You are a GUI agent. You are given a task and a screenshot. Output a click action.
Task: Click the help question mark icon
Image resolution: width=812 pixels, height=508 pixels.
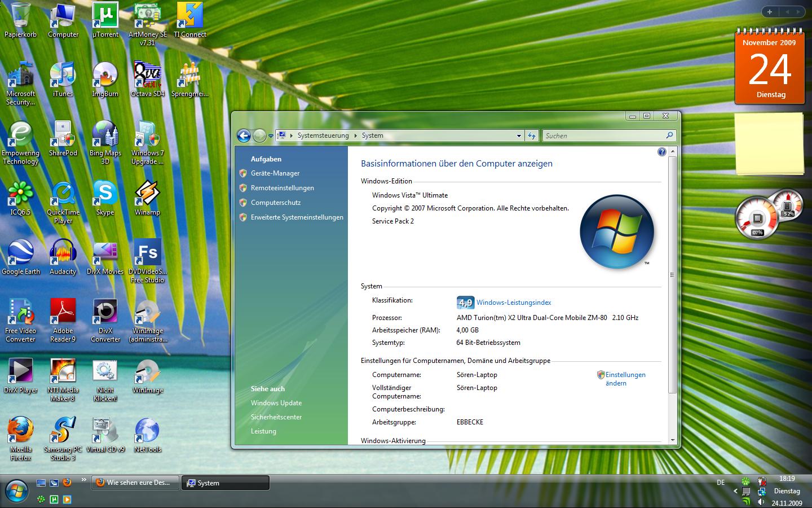pyautogui.click(x=662, y=152)
